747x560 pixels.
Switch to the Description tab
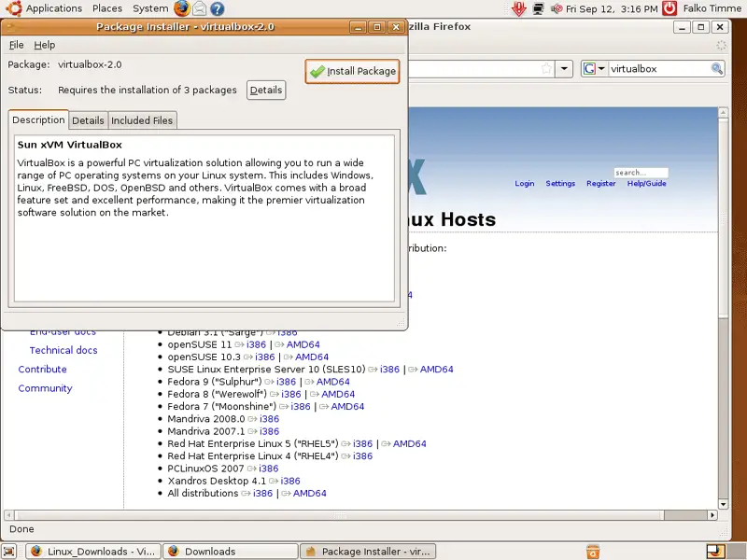pyautogui.click(x=38, y=120)
